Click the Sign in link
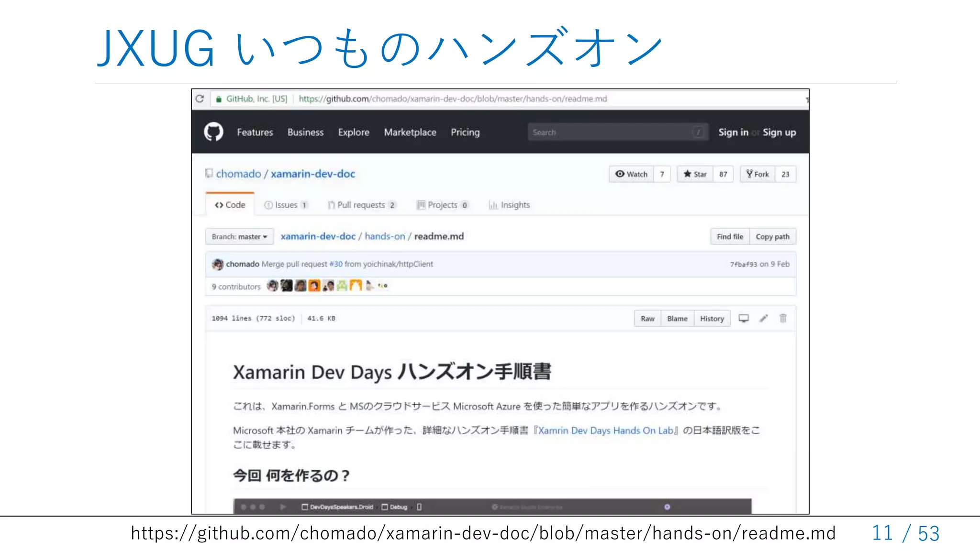This screenshot has width=980, height=551. coord(733,132)
